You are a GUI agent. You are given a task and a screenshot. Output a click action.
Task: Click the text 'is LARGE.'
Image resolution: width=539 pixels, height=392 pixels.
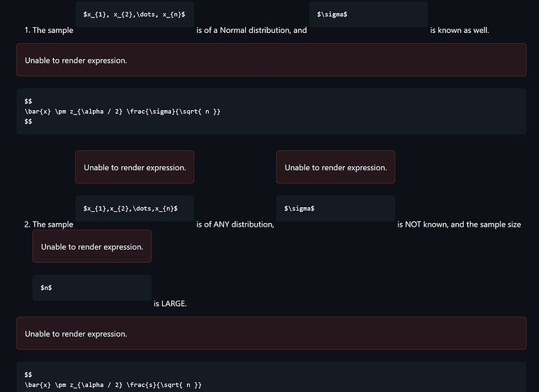(x=170, y=303)
